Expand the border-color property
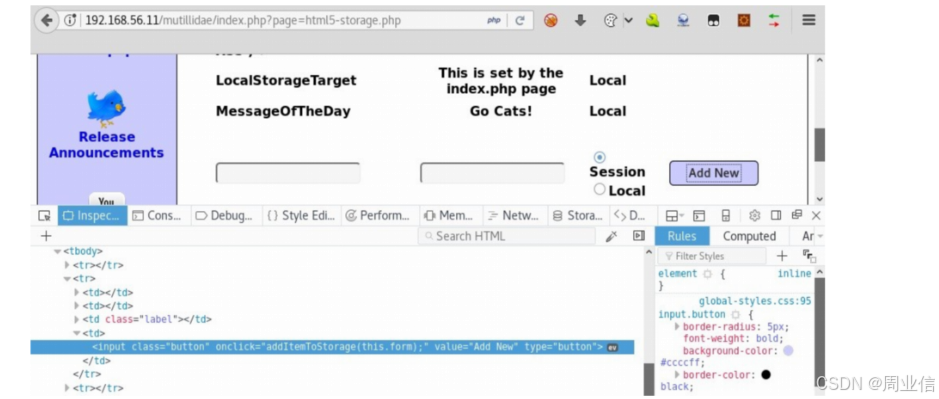939x399 pixels. [677, 374]
